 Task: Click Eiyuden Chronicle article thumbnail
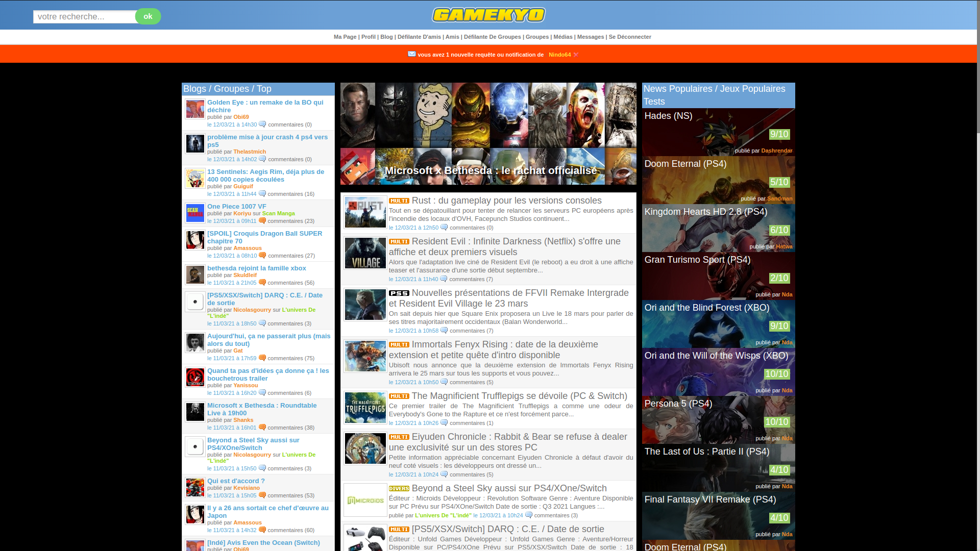(x=365, y=448)
